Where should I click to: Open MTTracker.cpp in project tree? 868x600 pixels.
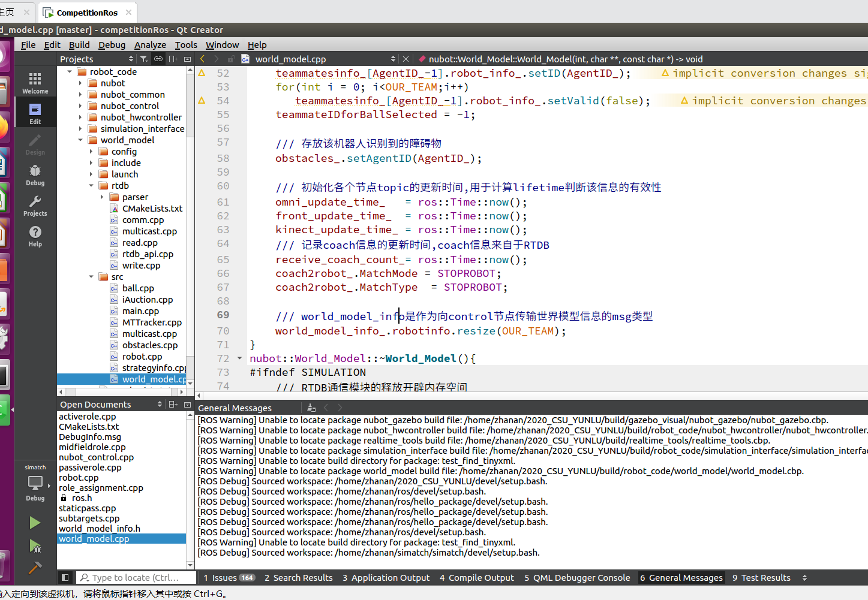152,322
